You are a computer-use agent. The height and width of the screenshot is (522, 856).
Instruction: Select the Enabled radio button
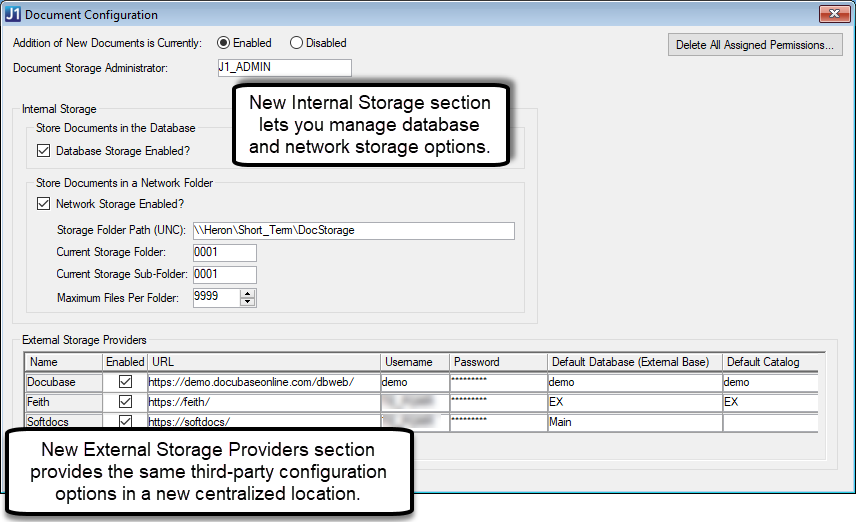(x=223, y=43)
